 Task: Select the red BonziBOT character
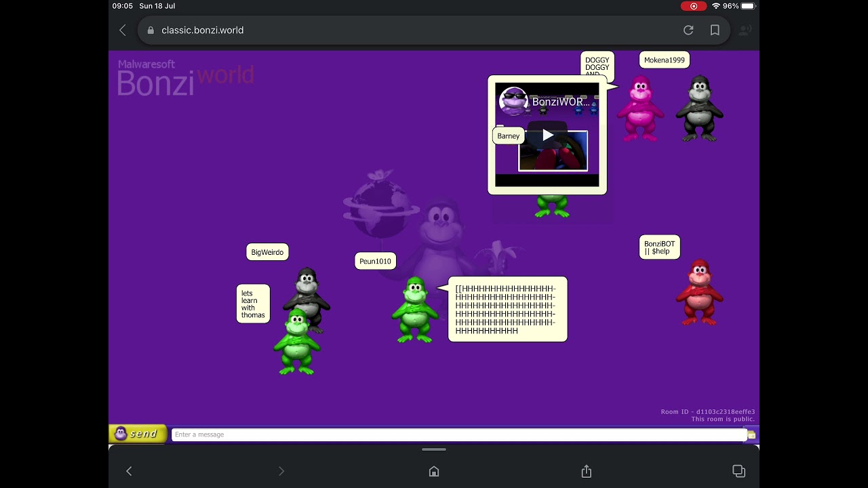coord(699,292)
